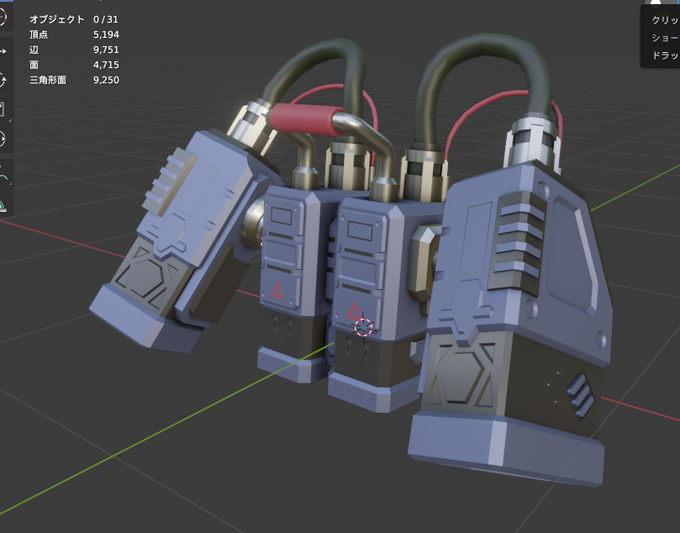Select the Rotate tool icon
Viewport: 680px width, 533px height.
[x=3, y=80]
